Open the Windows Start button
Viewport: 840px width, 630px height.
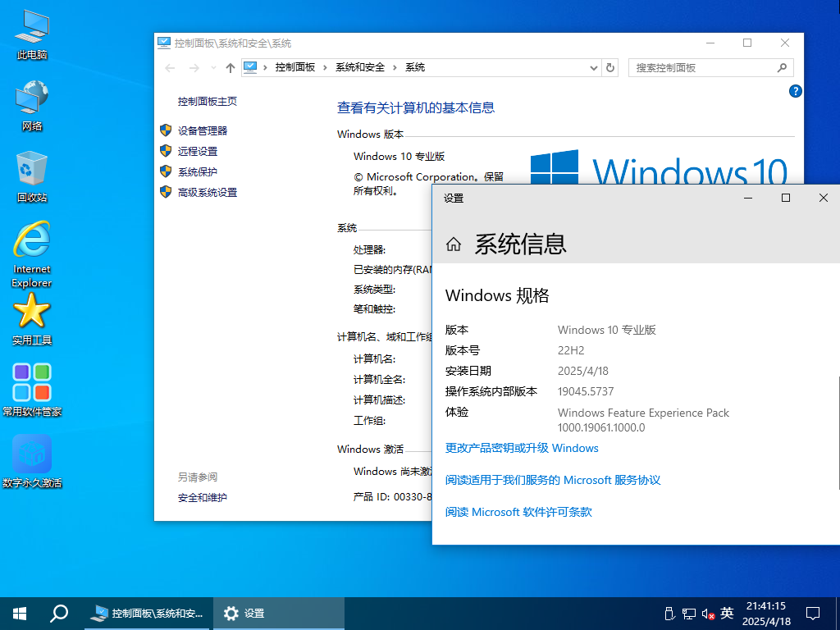pyautogui.click(x=20, y=614)
